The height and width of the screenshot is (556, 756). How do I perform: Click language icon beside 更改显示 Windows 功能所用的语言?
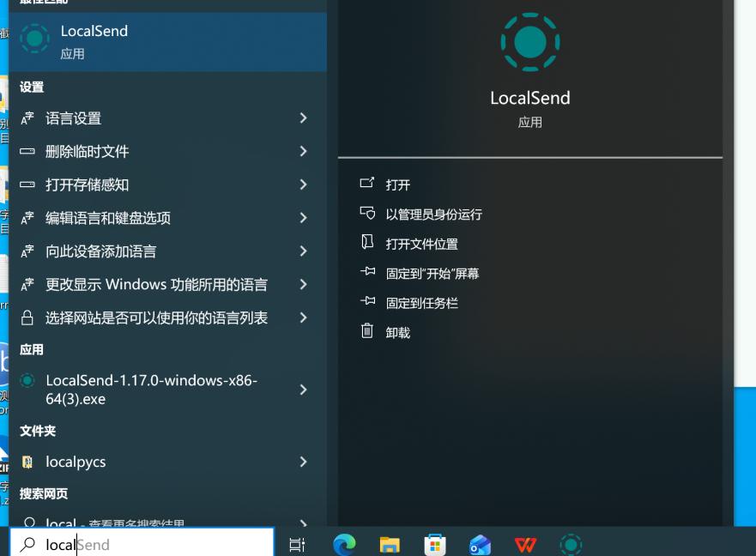27,285
